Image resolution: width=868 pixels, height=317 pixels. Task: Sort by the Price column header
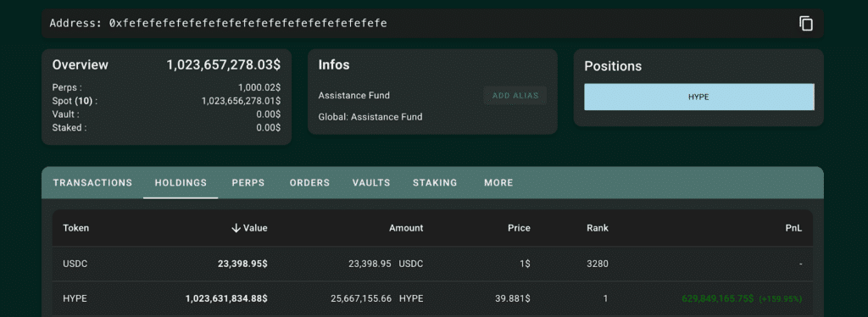click(x=519, y=228)
